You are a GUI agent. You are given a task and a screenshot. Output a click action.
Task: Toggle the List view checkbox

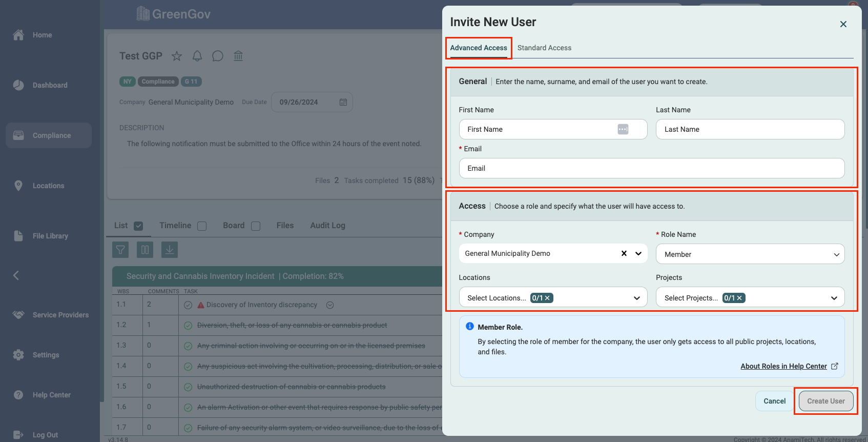point(138,226)
